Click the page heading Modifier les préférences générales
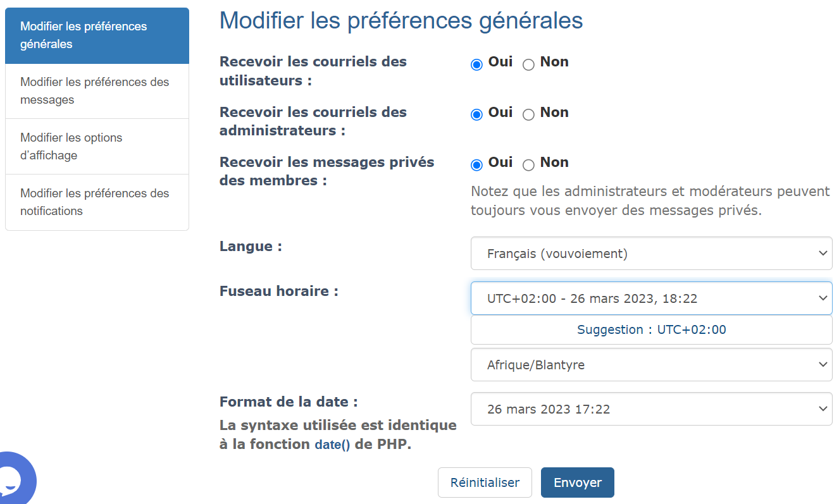Image resolution: width=839 pixels, height=504 pixels. point(401,20)
